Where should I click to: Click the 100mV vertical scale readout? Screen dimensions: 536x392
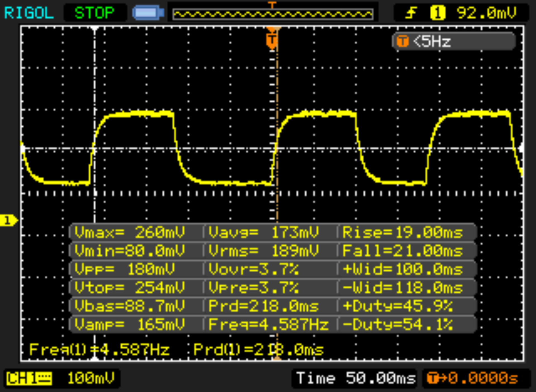pyautogui.click(x=91, y=379)
